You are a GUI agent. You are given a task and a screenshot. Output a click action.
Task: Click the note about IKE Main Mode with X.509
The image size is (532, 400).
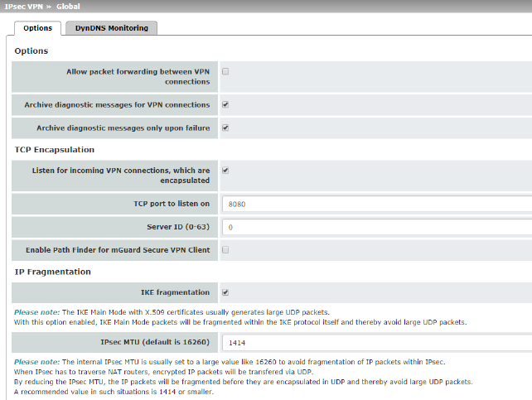(172, 312)
